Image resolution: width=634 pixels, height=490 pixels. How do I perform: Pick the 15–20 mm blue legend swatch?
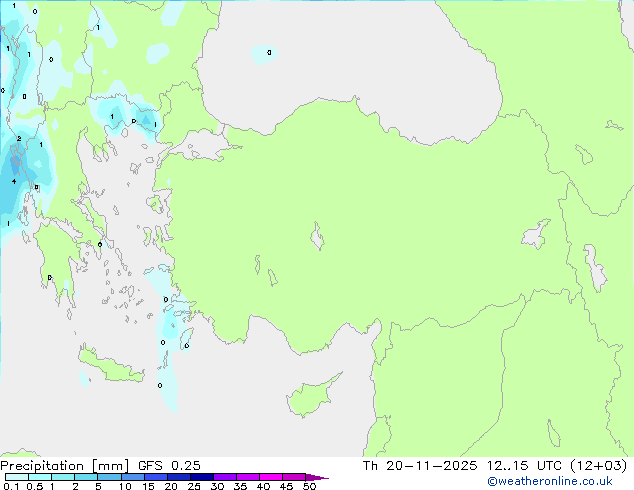(156, 477)
